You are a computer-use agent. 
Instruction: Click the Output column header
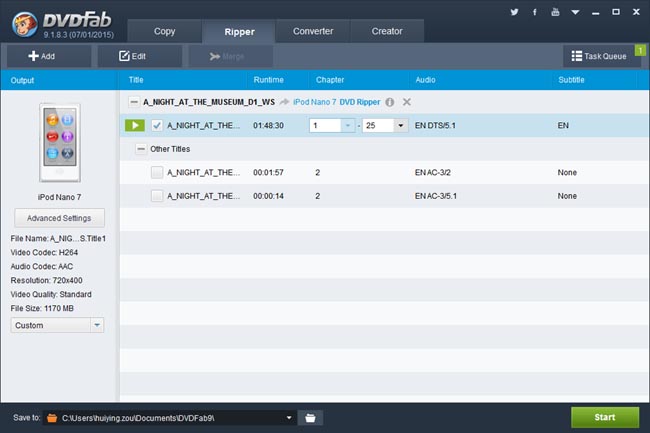22,80
